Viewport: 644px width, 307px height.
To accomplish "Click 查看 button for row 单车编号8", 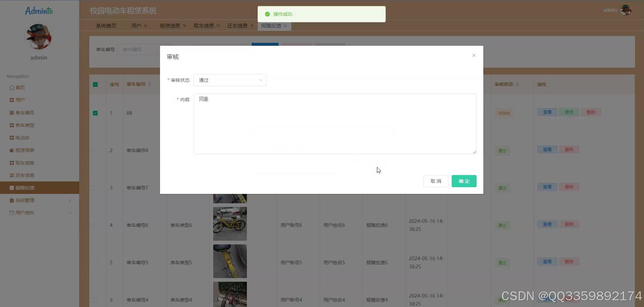I will 547,149.
